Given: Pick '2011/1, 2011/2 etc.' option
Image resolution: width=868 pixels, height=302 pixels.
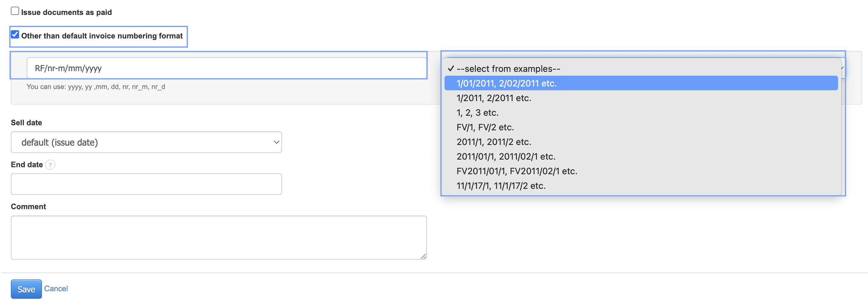Looking at the screenshot, I should pyautogui.click(x=494, y=142).
